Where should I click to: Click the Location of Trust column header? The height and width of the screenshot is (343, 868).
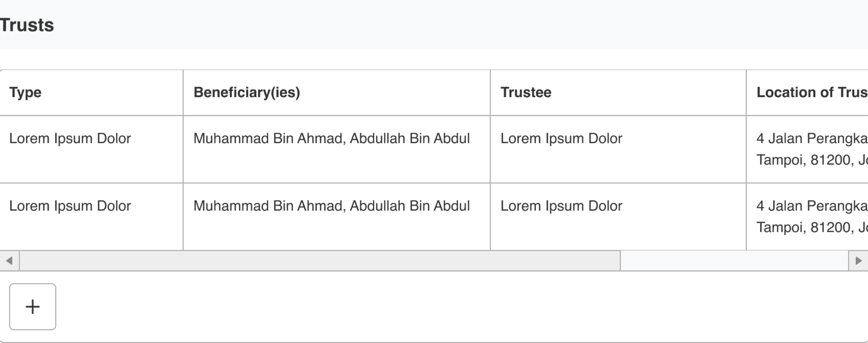807,93
